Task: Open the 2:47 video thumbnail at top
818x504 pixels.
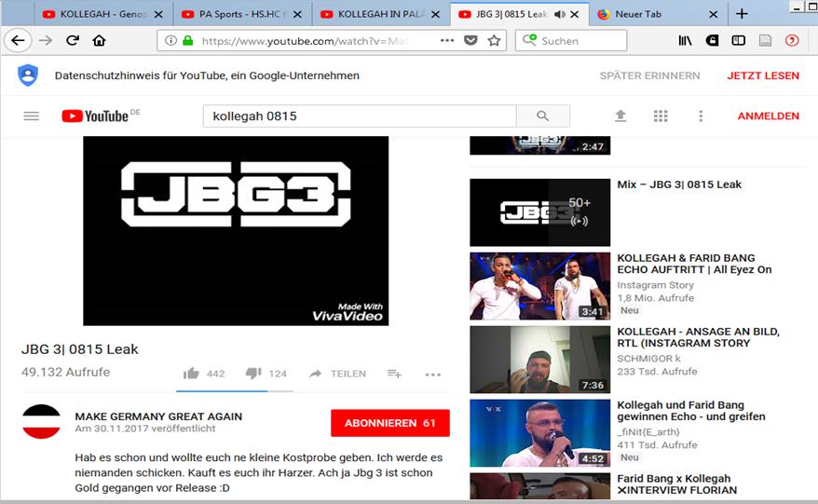Action: 540,145
